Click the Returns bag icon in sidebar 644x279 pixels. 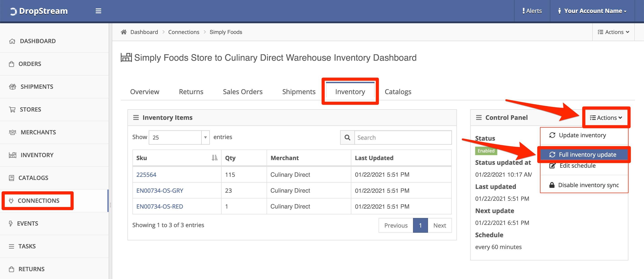click(x=11, y=269)
